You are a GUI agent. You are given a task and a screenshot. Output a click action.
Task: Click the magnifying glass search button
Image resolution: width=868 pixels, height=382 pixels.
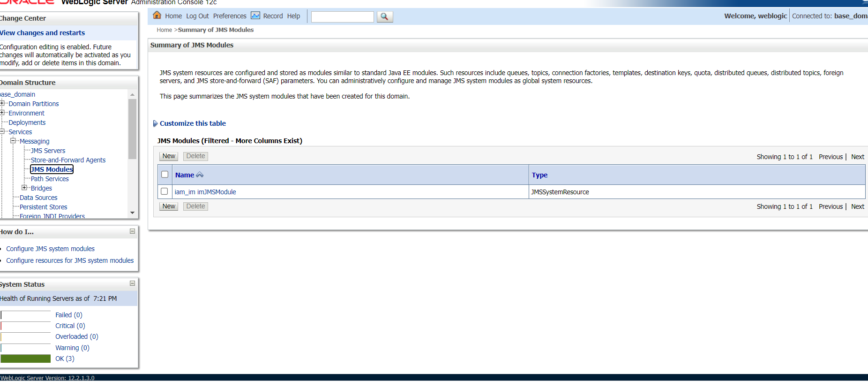click(384, 17)
